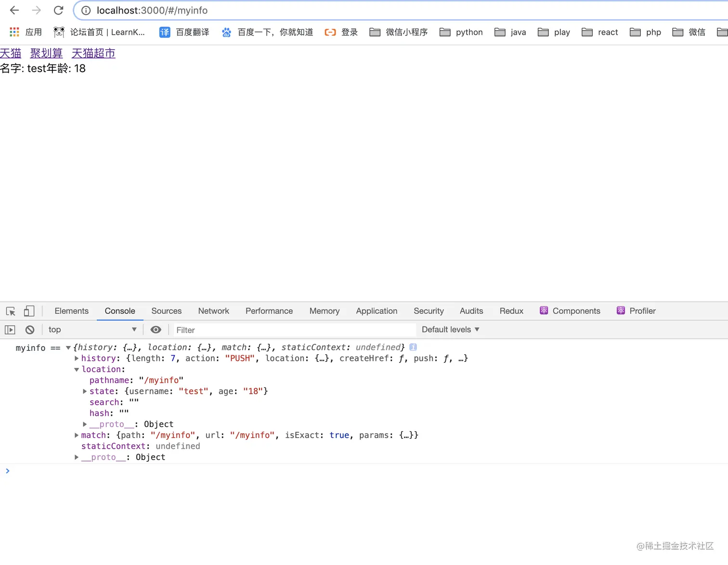Image resolution: width=728 pixels, height=565 pixels.
Task: Expand the root-level __proto__ Object
Action: tap(77, 458)
